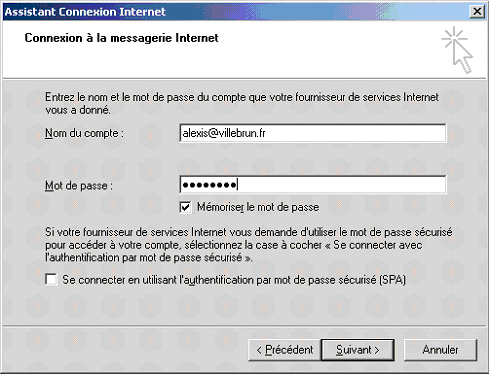Go back with the Précédent button
The height and width of the screenshot is (375, 489).
[x=284, y=350]
